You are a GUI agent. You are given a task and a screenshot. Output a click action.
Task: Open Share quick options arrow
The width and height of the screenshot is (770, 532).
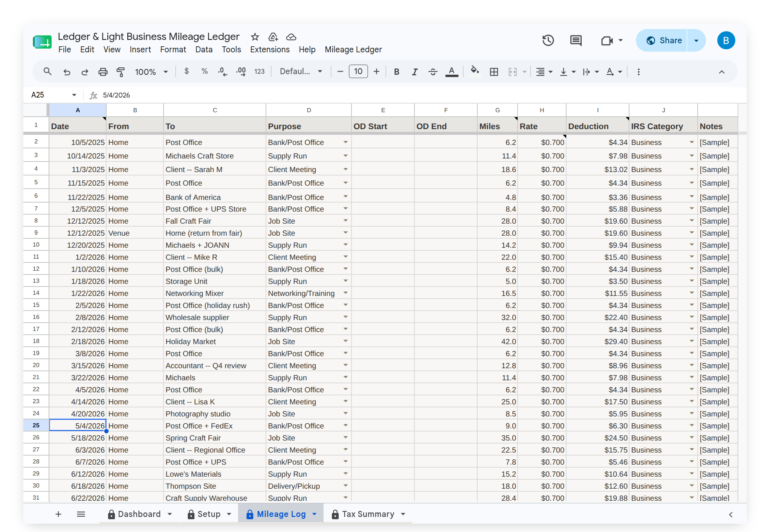pos(696,40)
